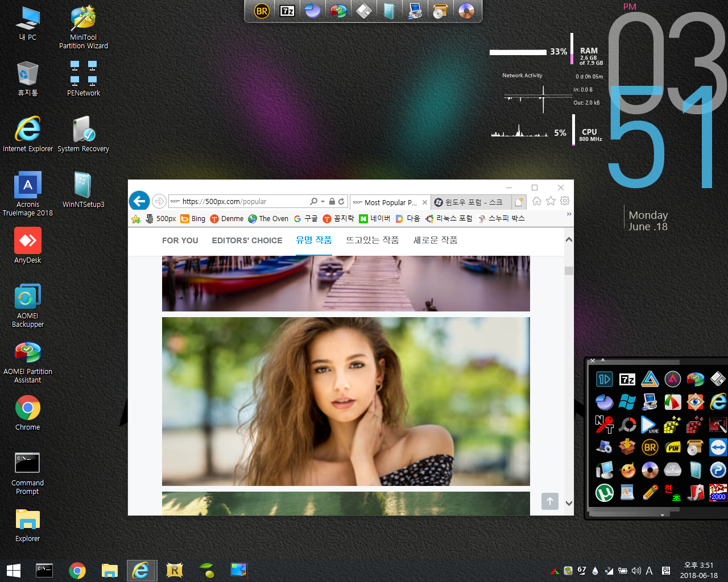
Task: Select the AOMEI Backupper desktop icon
Action: [28, 305]
